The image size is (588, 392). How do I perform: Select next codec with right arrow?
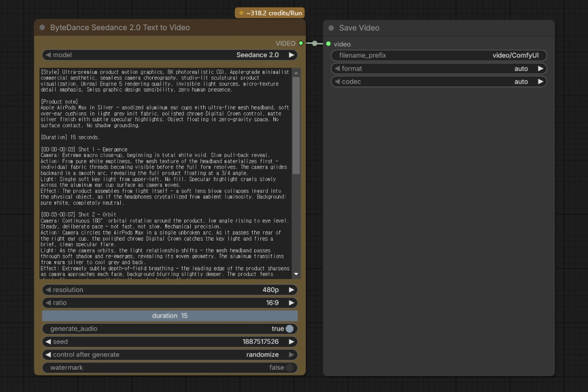(x=540, y=82)
